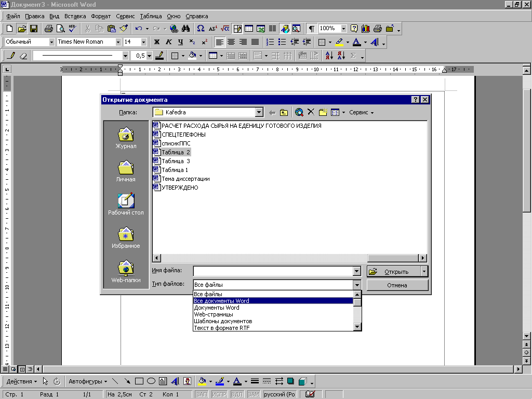
Task: Collapse the Тип файлов dropdown arrow
Action: [356, 285]
